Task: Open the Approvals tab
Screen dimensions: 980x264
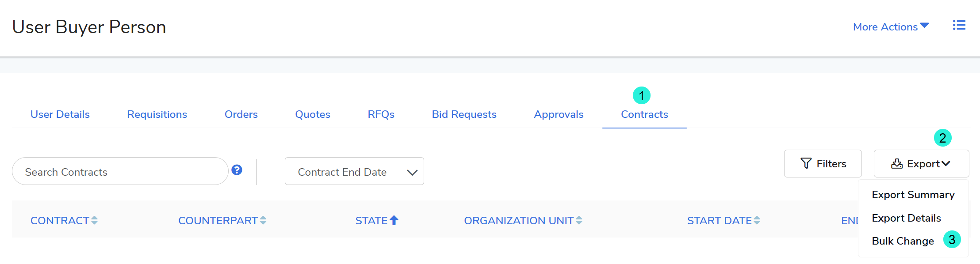Action: [x=559, y=114]
